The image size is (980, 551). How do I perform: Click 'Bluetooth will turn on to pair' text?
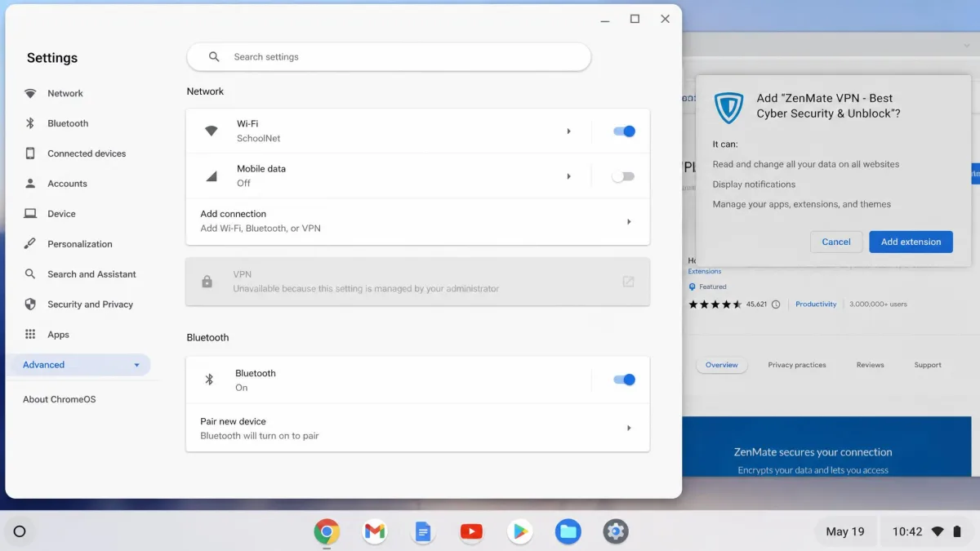coord(260,436)
